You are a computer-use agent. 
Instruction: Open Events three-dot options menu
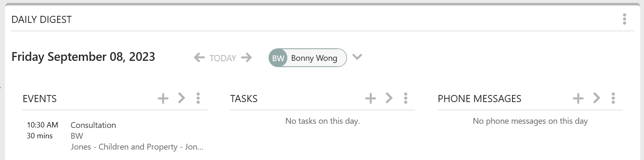click(x=198, y=98)
